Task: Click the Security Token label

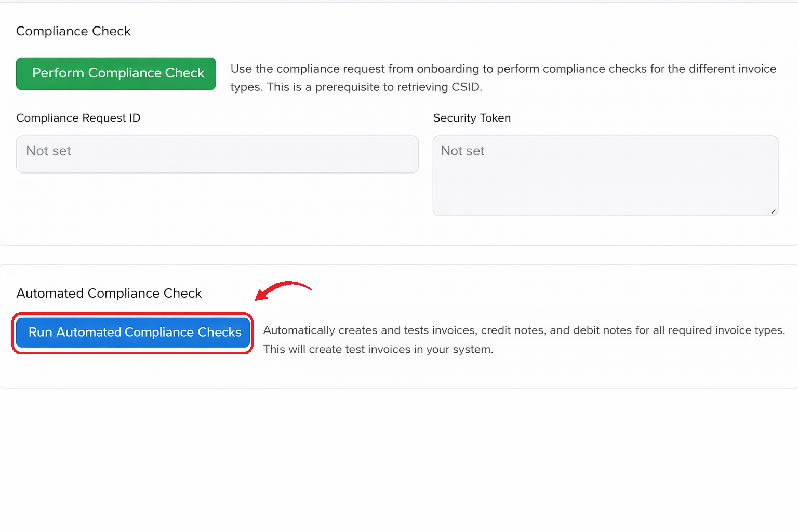Action: click(472, 118)
